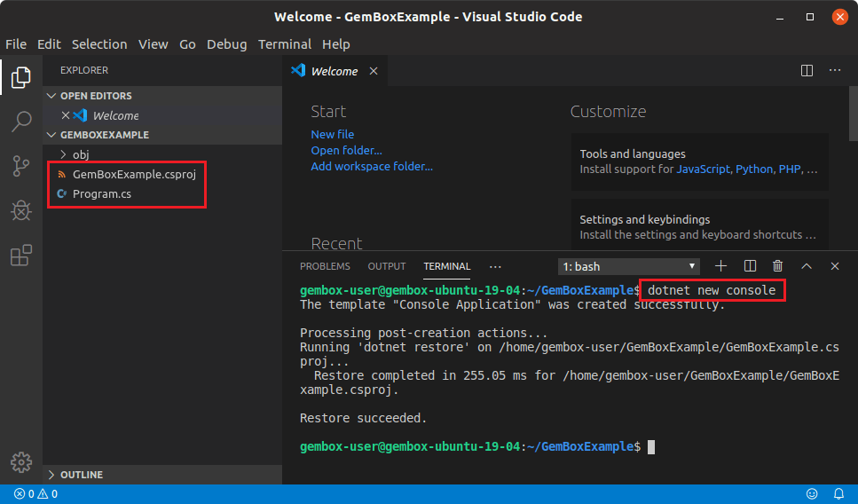The image size is (858, 504).
Task: Collapse the GEMBOXEXAMPLE folder section
Action: pyautogui.click(x=104, y=135)
